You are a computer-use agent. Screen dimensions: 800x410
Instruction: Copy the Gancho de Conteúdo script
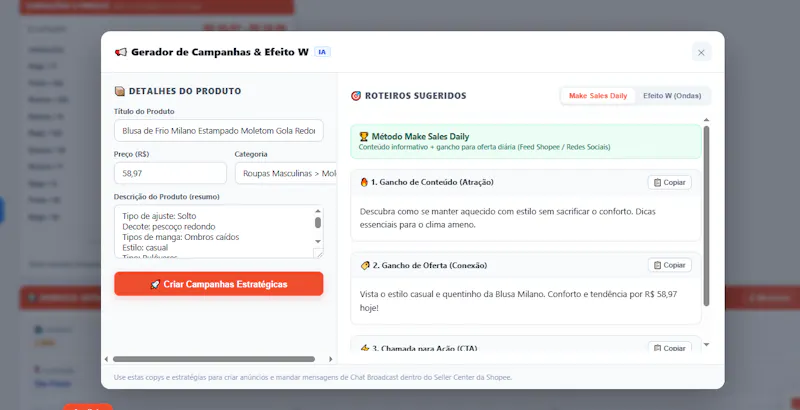(x=669, y=182)
